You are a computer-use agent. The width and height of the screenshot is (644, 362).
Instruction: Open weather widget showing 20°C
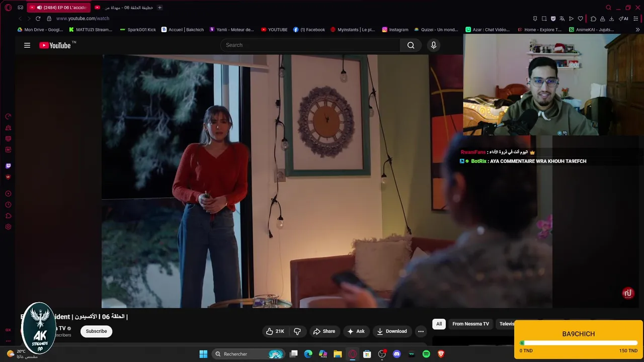21,354
